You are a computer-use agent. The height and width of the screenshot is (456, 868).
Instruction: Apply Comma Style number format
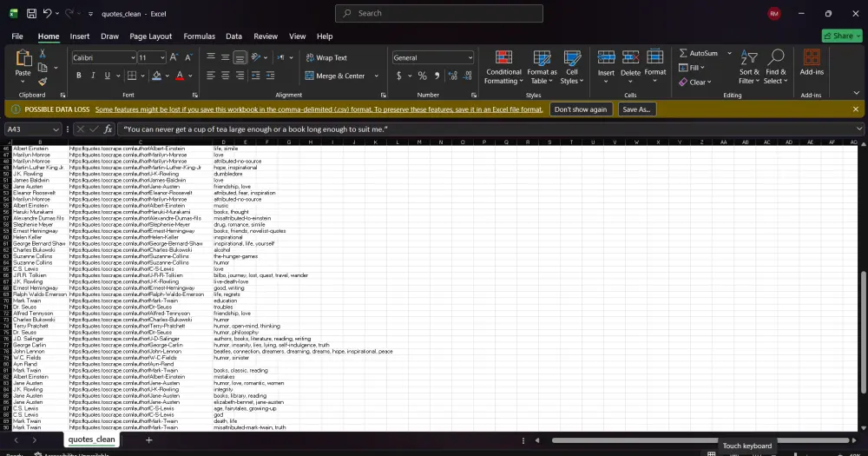coord(437,76)
